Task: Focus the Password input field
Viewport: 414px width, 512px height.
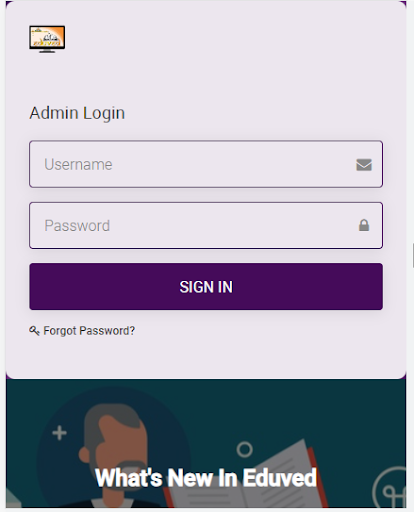Action: (x=206, y=226)
